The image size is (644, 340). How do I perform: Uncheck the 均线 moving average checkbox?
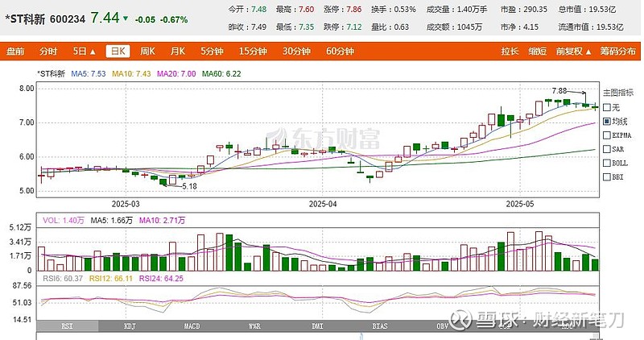coord(606,121)
